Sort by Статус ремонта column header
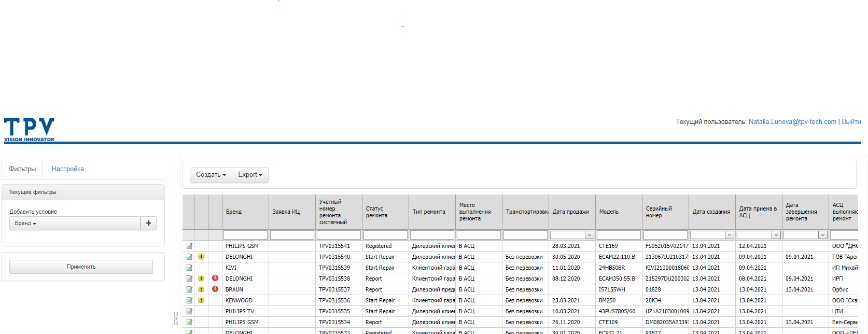This screenshot has height=334, width=868. click(385, 212)
